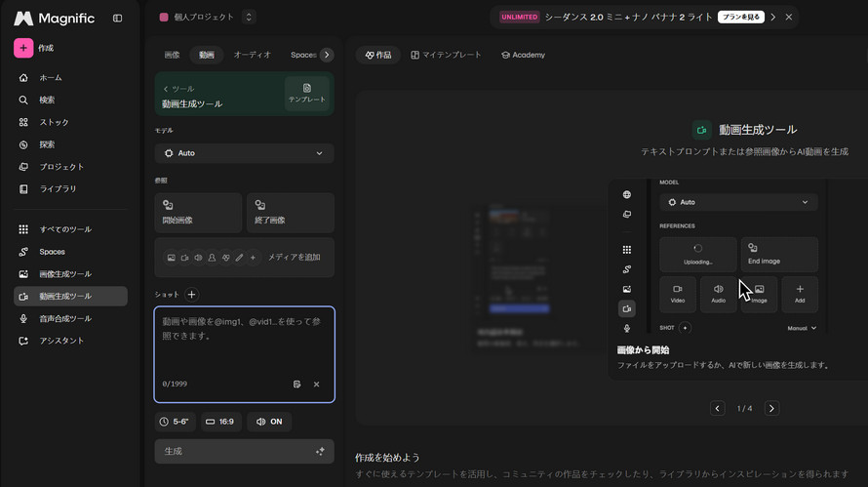Open 検索 in the sidebar
This screenshot has width=868, height=487.
[x=70, y=100]
